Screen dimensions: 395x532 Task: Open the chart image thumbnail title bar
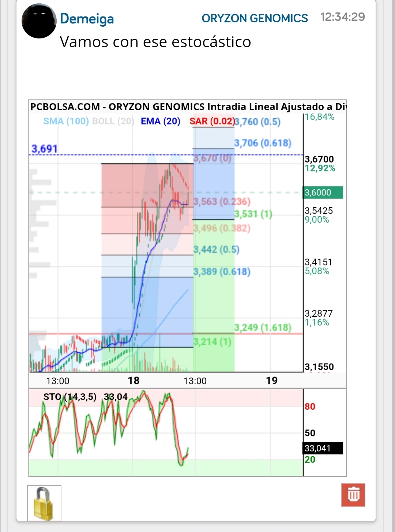pyautogui.click(x=188, y=107)
